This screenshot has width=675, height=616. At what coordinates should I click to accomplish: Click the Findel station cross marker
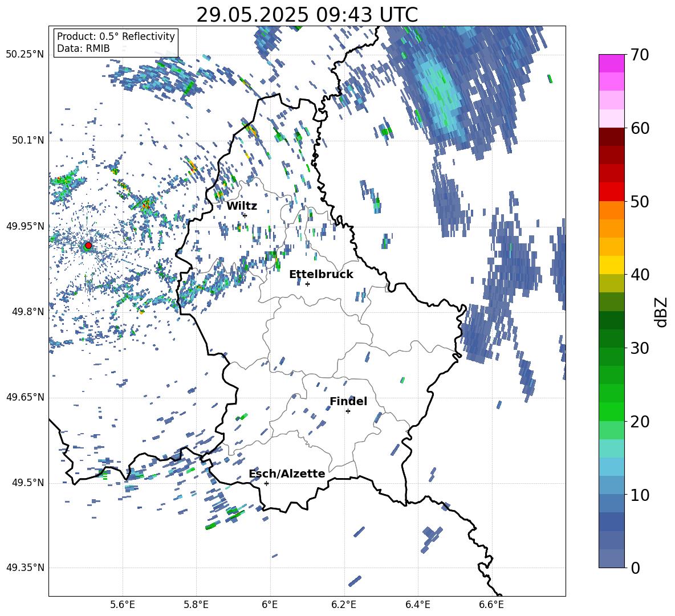point(348,411)
